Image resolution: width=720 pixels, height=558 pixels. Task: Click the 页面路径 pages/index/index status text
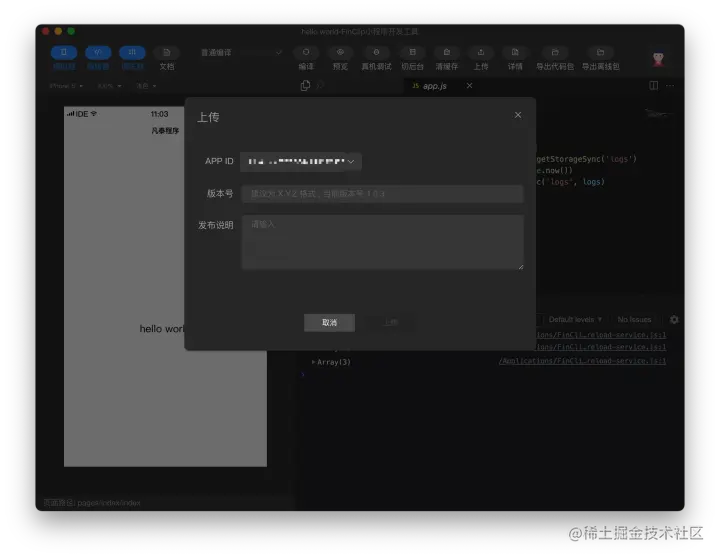tap(92, 502)
